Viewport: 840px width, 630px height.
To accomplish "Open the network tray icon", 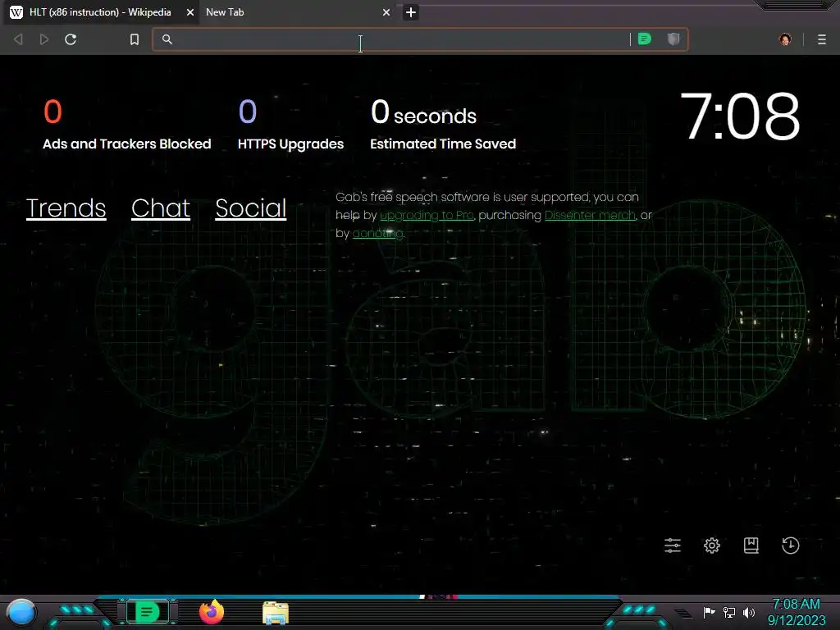I will click(729, 612).
